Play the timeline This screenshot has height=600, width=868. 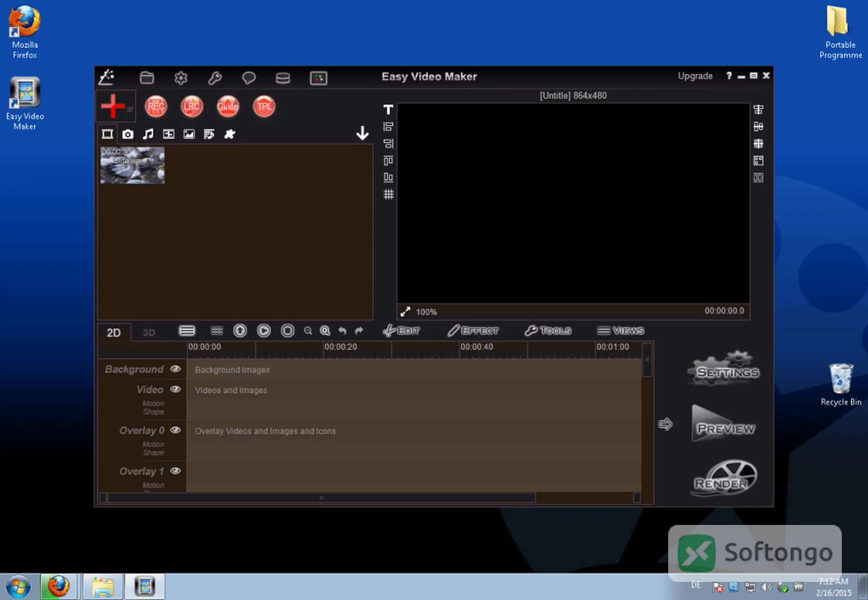264,331
